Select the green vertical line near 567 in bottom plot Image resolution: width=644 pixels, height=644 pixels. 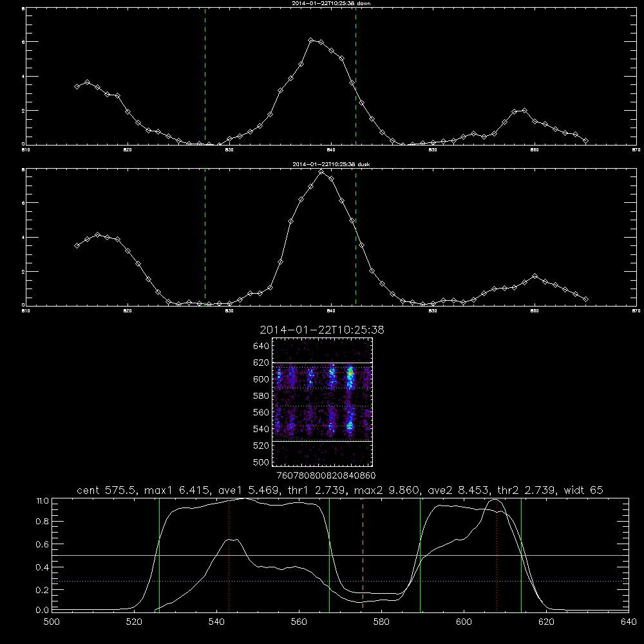(x=329, y=554)
